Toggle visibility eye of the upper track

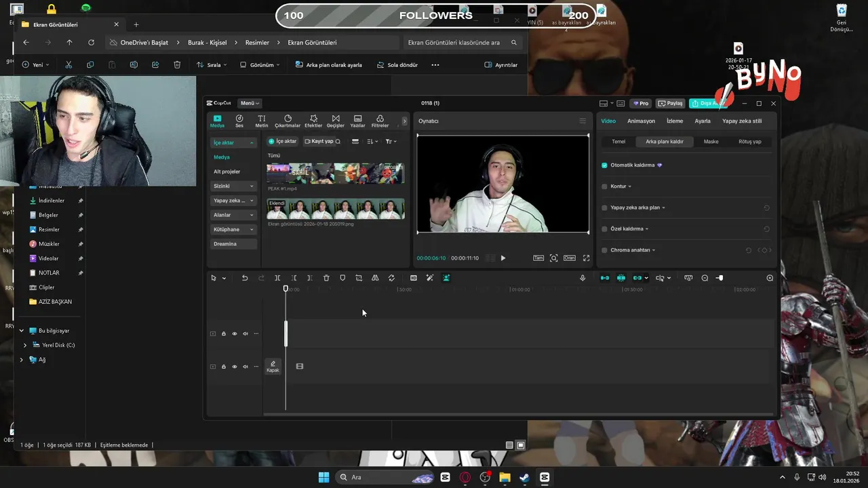coord(235,333)
